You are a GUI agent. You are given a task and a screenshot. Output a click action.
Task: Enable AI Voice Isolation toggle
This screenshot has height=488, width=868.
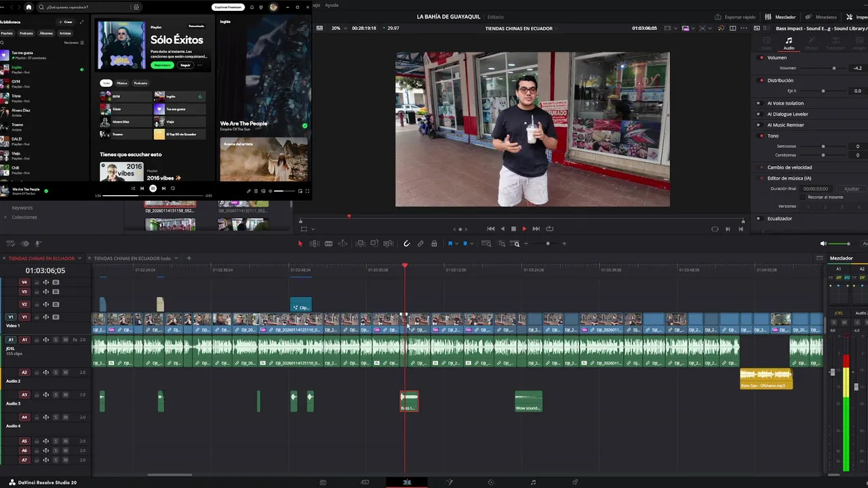pyautogui.click(x=759, y=104)
